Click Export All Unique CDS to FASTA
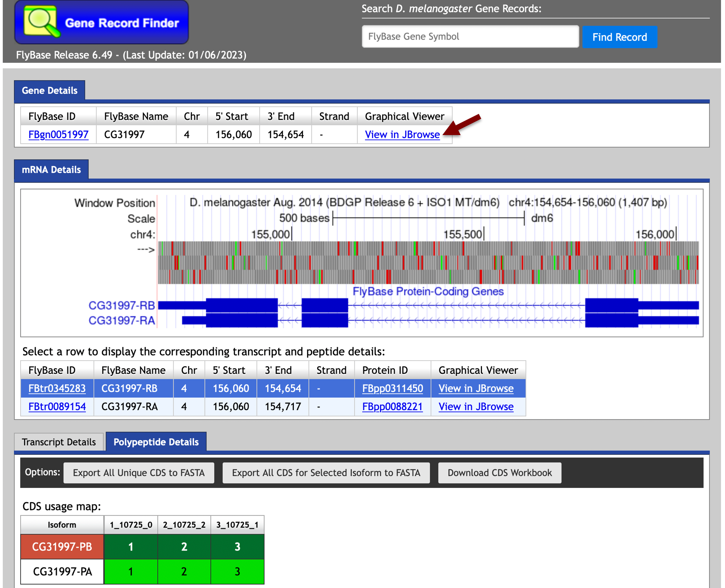This screenshot has height=588, width=725. (139, 473)
